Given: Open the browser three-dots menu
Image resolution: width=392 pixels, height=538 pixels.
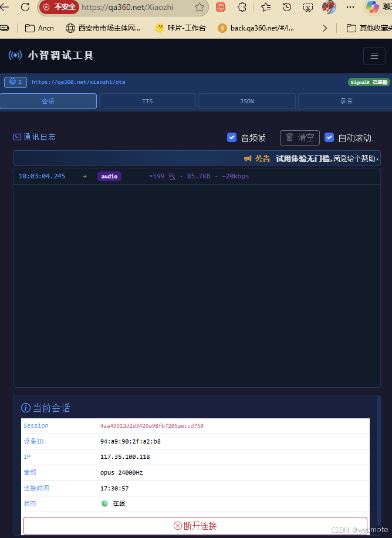Looking at the screenshot, I should pos(350,7).
